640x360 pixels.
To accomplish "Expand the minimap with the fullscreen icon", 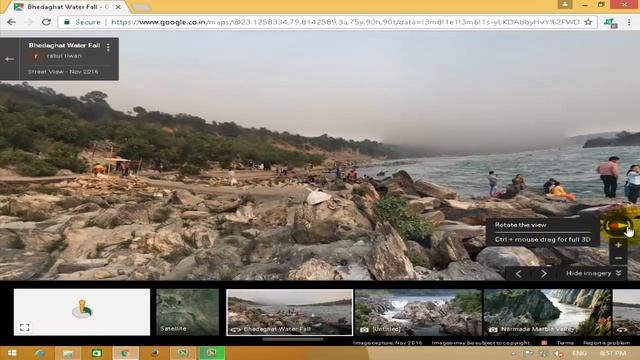I will point(24,327).
